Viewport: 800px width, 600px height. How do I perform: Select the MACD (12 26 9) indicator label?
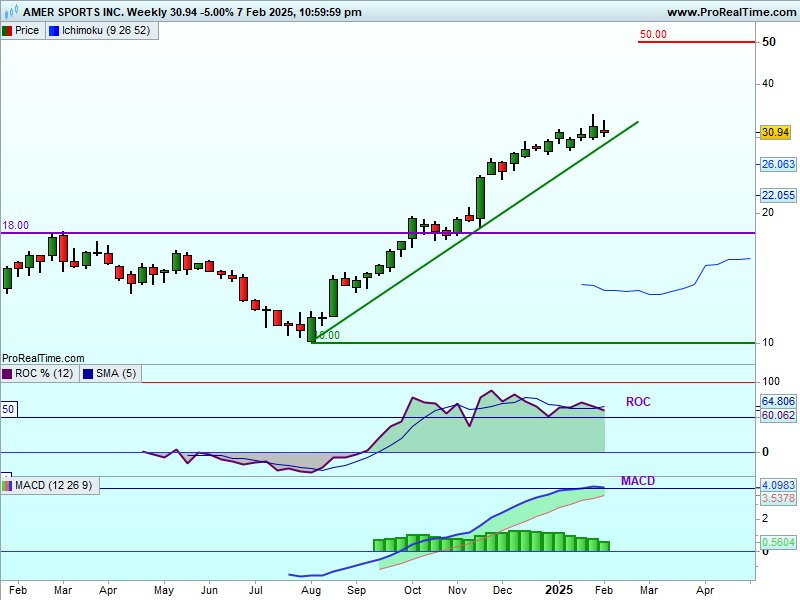(x=56, y=486)
